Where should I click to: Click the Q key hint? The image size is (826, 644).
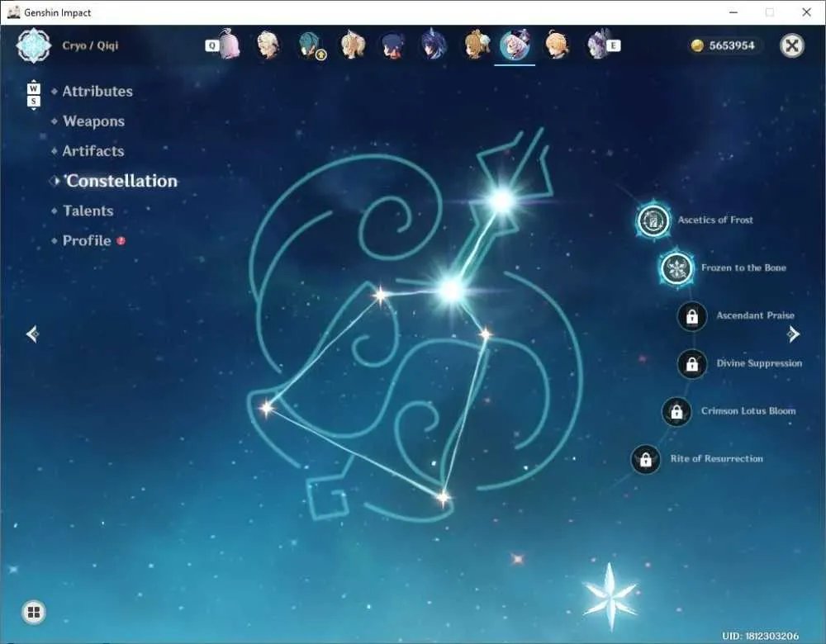pos(211,45)
